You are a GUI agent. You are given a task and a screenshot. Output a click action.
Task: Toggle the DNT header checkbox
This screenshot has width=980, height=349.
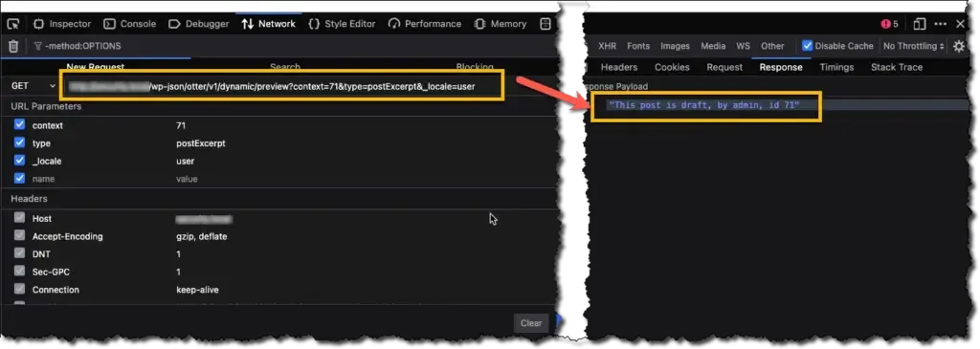pos(19,254)
